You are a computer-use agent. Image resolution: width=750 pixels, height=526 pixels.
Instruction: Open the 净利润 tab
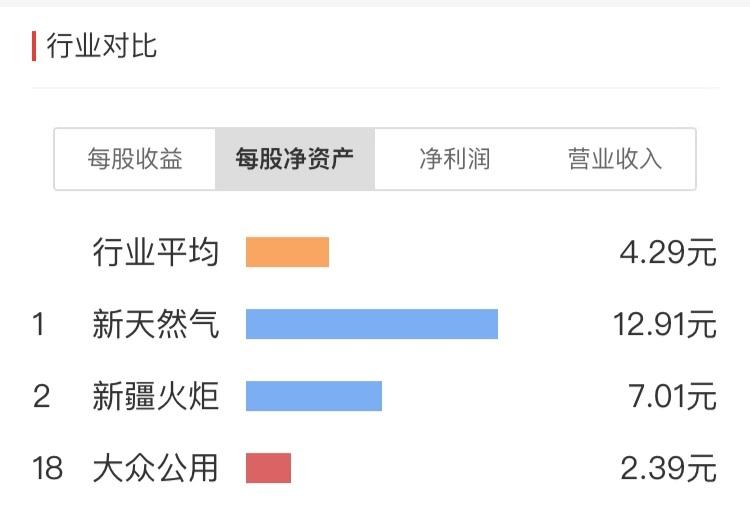click(x=454, y=159)
